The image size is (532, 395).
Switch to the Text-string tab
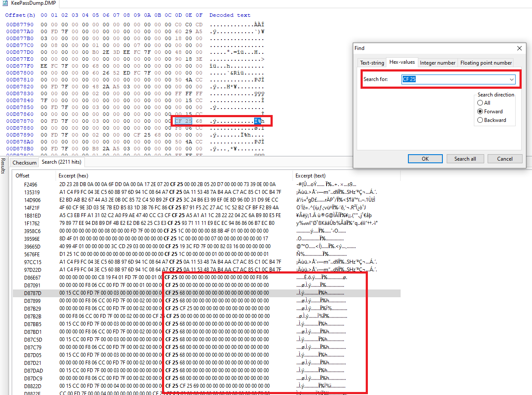[x=371, y=63]
